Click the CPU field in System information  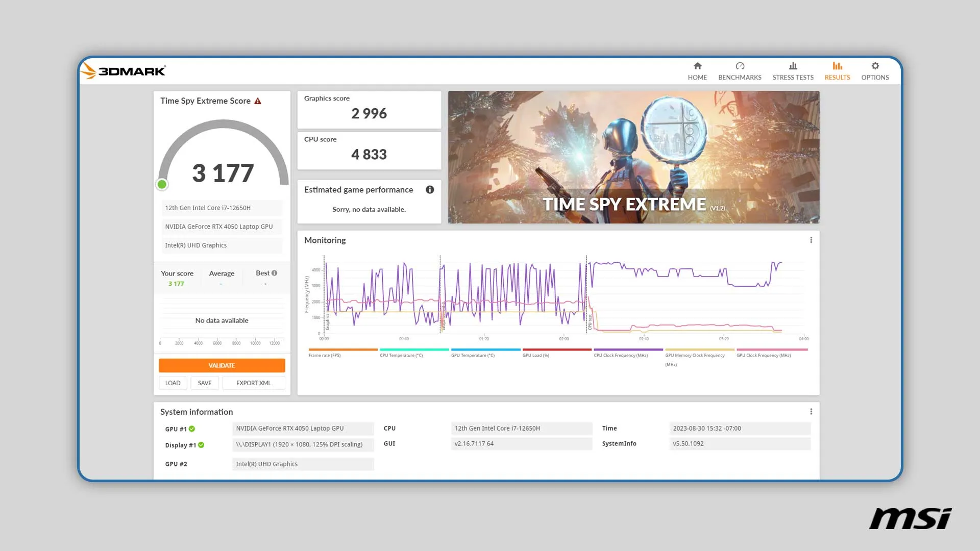click(522, 429)
